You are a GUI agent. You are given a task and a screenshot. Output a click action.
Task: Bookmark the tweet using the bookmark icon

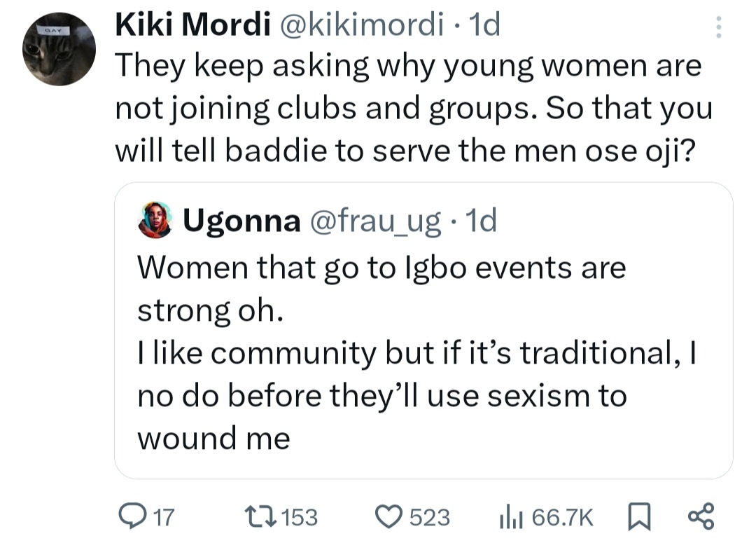[638, 516]
